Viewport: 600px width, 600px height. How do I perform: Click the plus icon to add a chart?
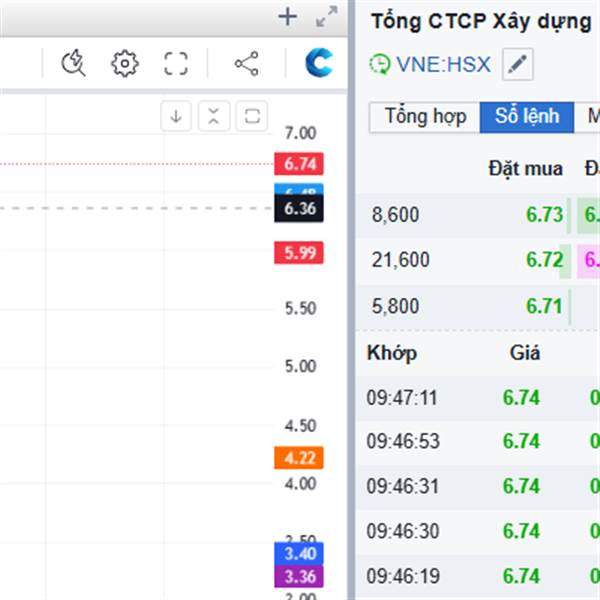[288, 16]
